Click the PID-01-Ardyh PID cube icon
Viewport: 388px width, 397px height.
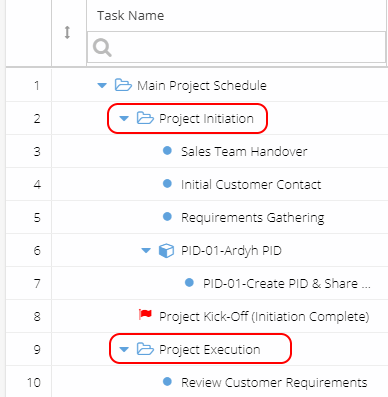tap(166, 251)
